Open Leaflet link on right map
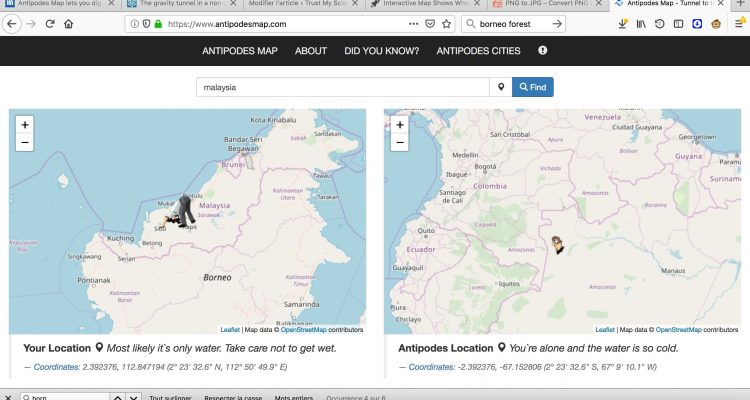 [x=605, y=330]
